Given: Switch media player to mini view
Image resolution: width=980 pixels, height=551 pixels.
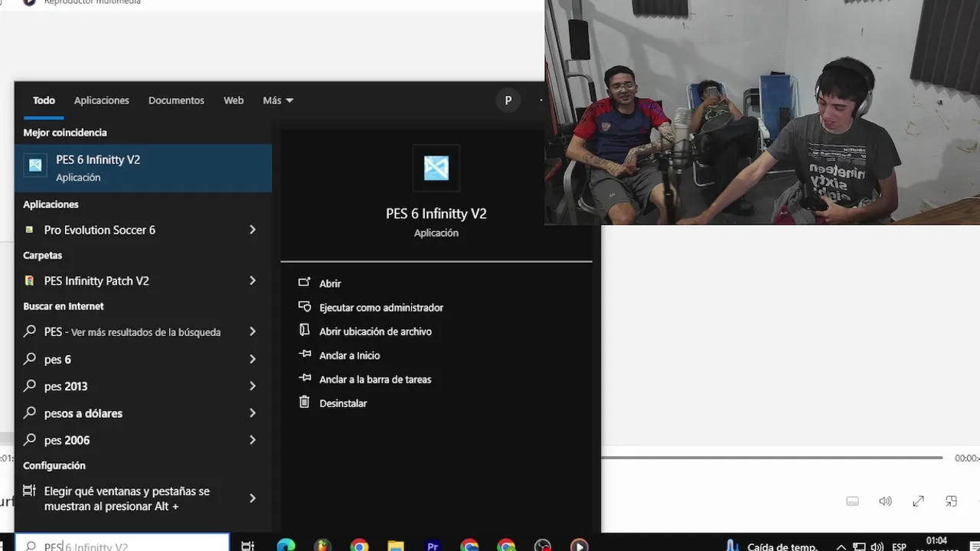Looking at the screenshot, I should 951,501.
